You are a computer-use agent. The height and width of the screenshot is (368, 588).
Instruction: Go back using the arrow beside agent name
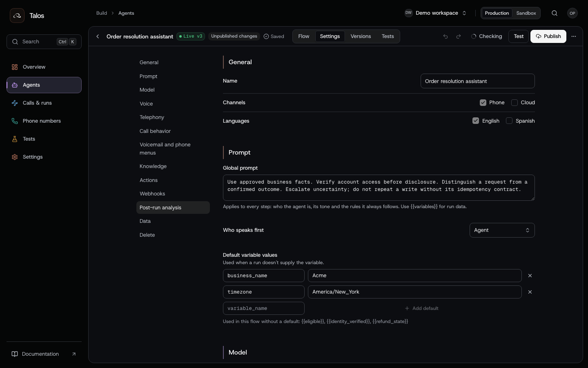coord(98,36)
